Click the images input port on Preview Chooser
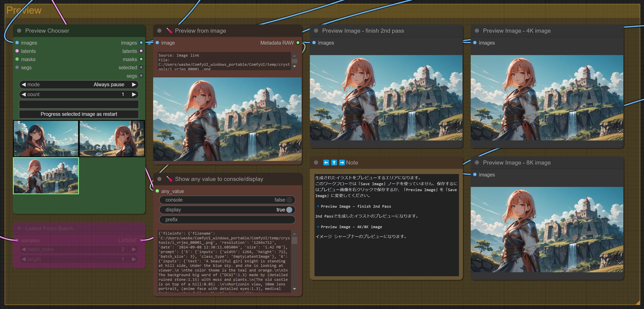 coord(17,43)
